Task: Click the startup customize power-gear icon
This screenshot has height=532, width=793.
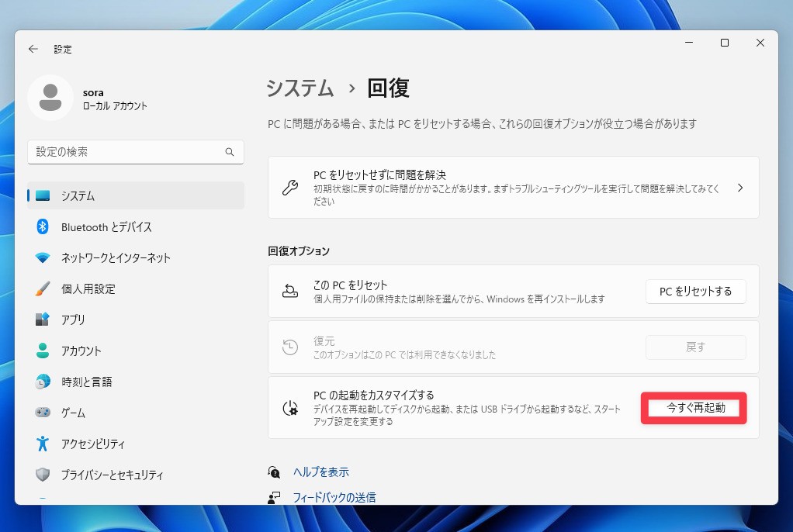Action: tap(290, 408)
